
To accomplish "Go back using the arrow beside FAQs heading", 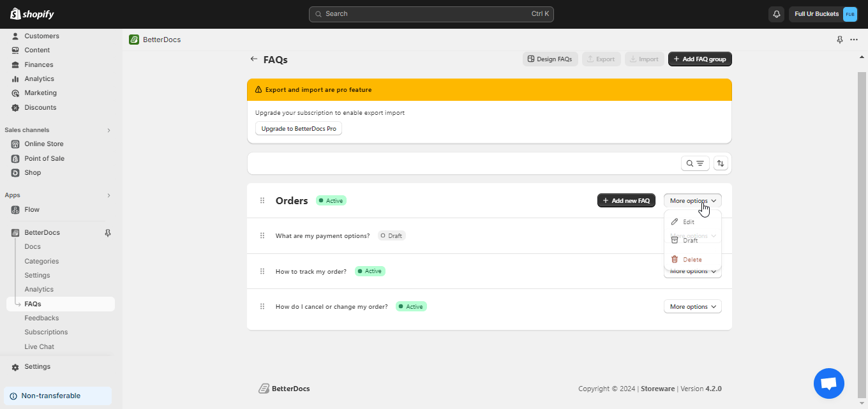I will pos(253,59).
